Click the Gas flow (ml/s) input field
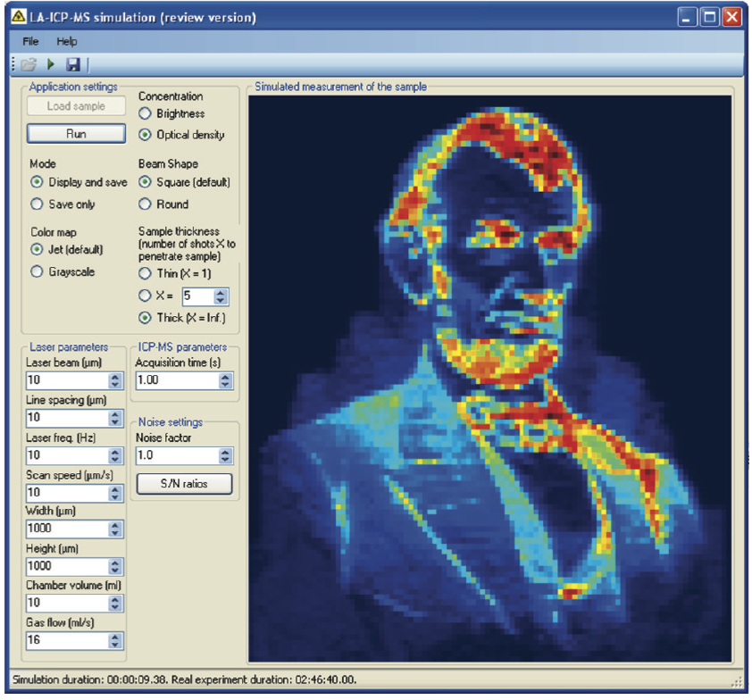The height and width of the screenshot is (700, 752). (x=67, y=640)
